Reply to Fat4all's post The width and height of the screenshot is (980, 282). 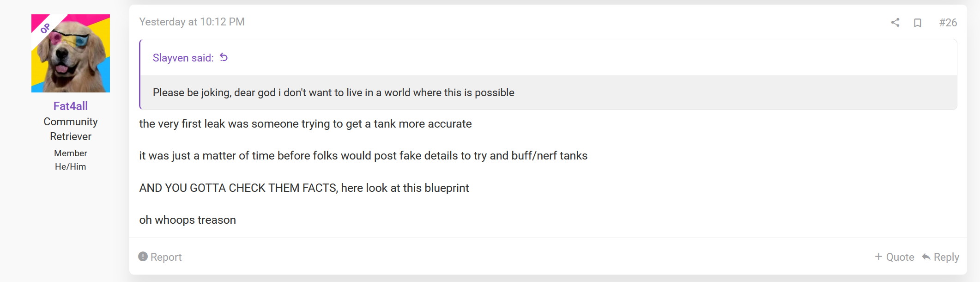[x=940, y=257]
